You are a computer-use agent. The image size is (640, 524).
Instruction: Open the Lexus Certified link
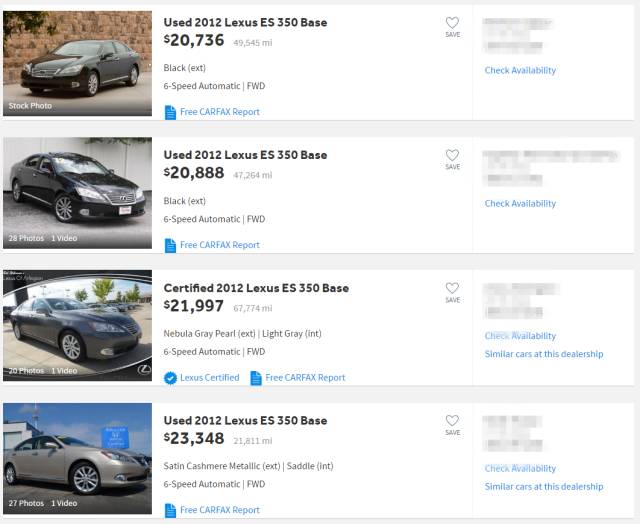tap(209, 377)
